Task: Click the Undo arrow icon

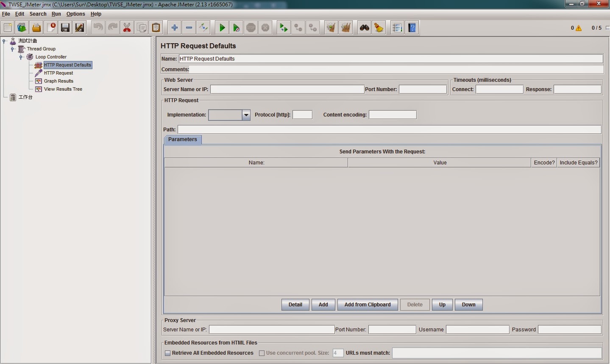Action: pyautogui.click(x=98, y=28)
